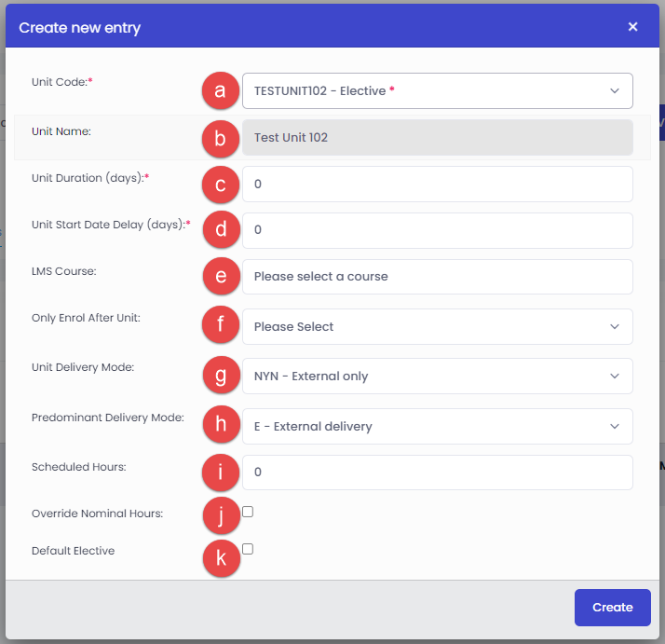The image size is (665, 644).
Task: Click the red 'k' annotation marker
Action: (221, 559)
